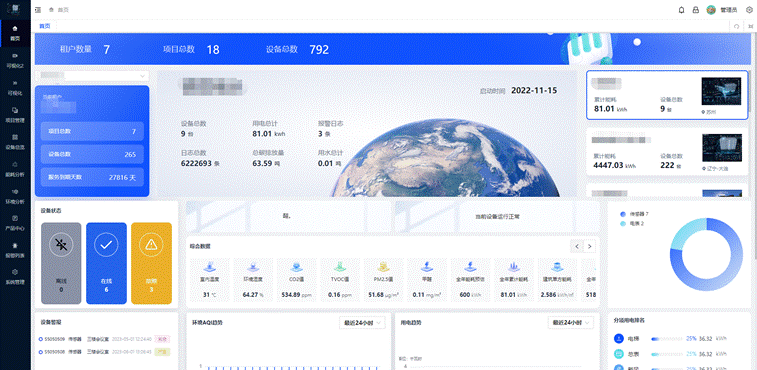Click the 室内温度 31 ℃ icon

point(210,266)
